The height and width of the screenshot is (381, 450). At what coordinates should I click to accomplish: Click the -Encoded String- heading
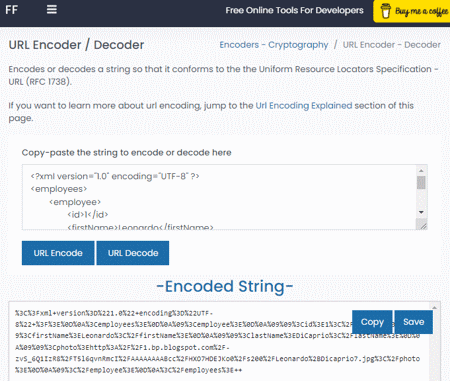[x=225, y=287]
